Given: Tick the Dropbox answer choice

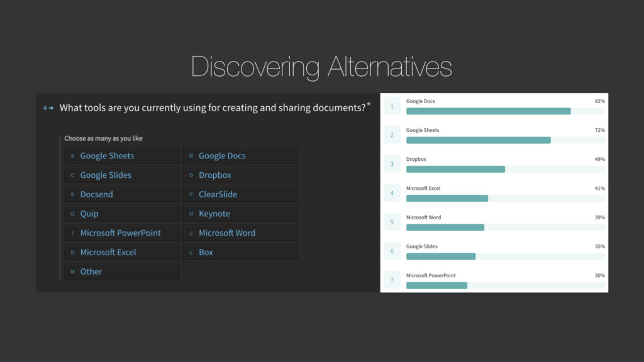Looking at the screenshot, I should click(x=240, y=175).
